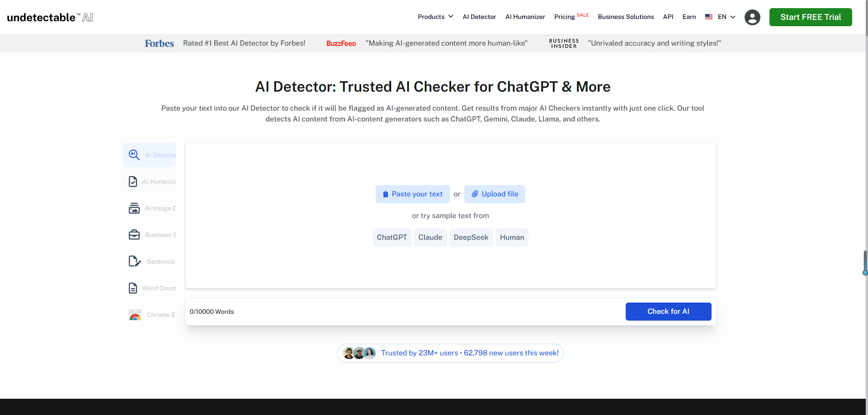Select Word Counter document sidebar icon
868x415 pixels.
133,288
